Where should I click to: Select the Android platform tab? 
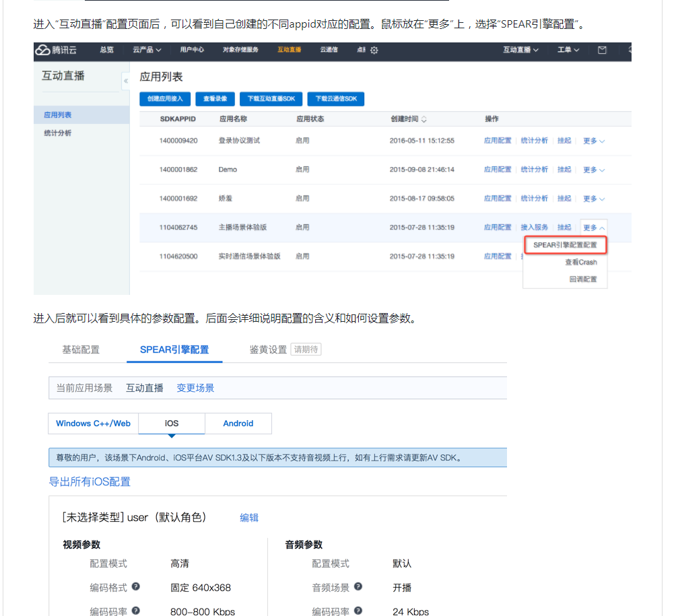(x=238, y=423)
